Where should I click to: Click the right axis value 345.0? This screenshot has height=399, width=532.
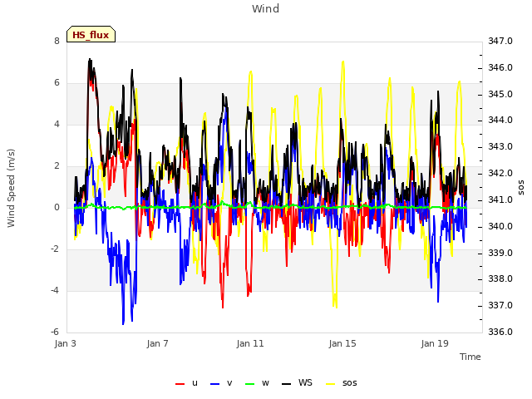tap(500, 94)
